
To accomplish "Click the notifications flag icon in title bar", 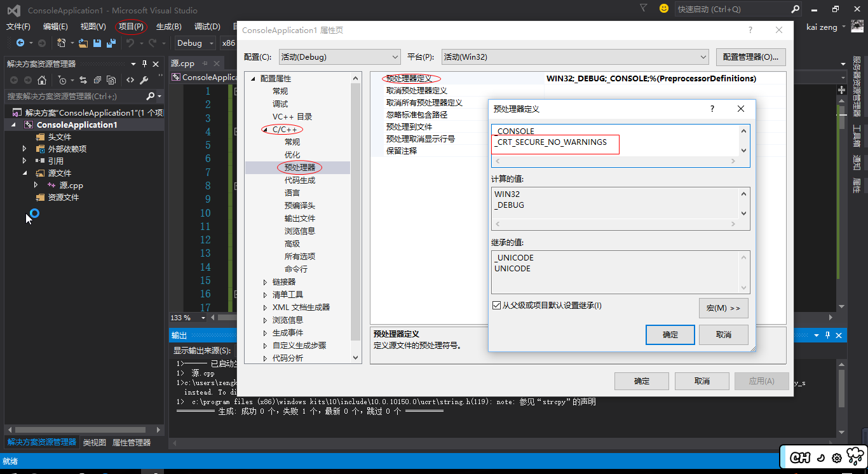I will pos(644,9).
